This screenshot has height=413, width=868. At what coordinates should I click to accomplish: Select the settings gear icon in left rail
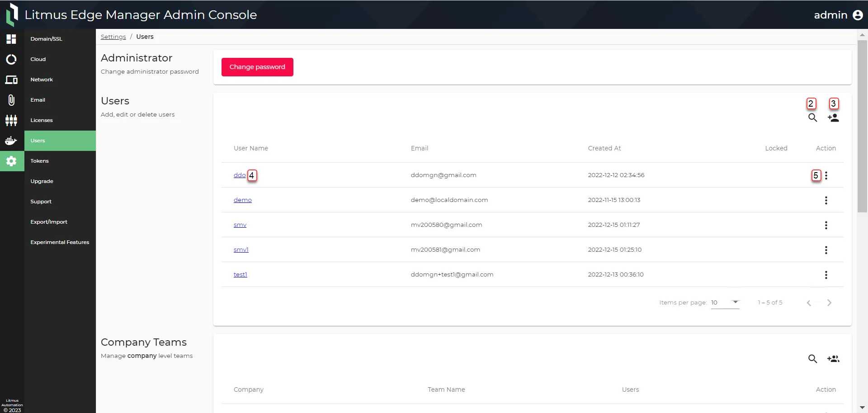pos(11,161)
